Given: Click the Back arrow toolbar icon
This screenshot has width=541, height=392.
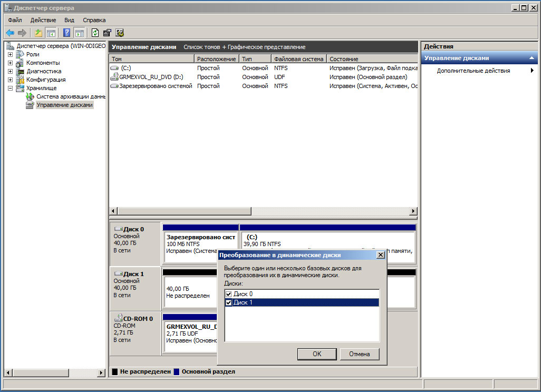Looking at the screenshot, I should click(10, 33).
